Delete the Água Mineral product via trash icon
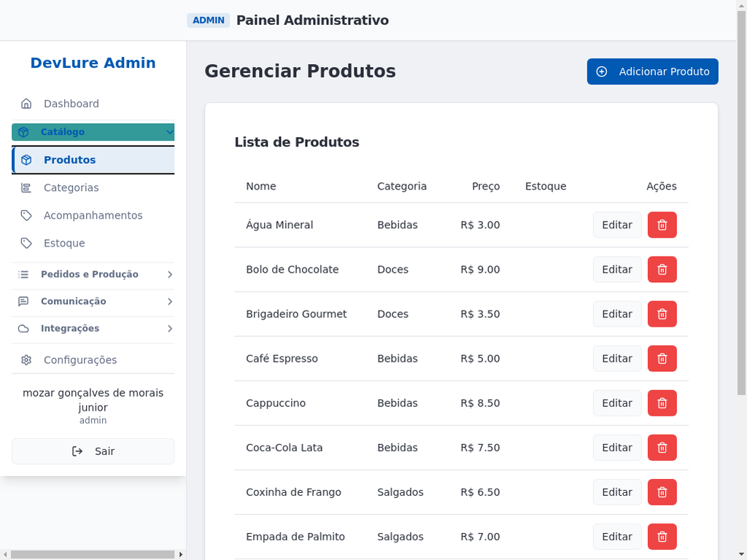The width and height of the screenshot is (747, 560). coord(662,225)
